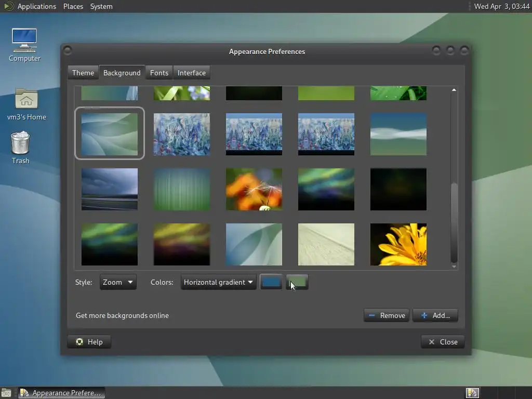Click the Appearance tray icon at bottom right
This screenshot has width=532, height=399.
coord(472,393)
